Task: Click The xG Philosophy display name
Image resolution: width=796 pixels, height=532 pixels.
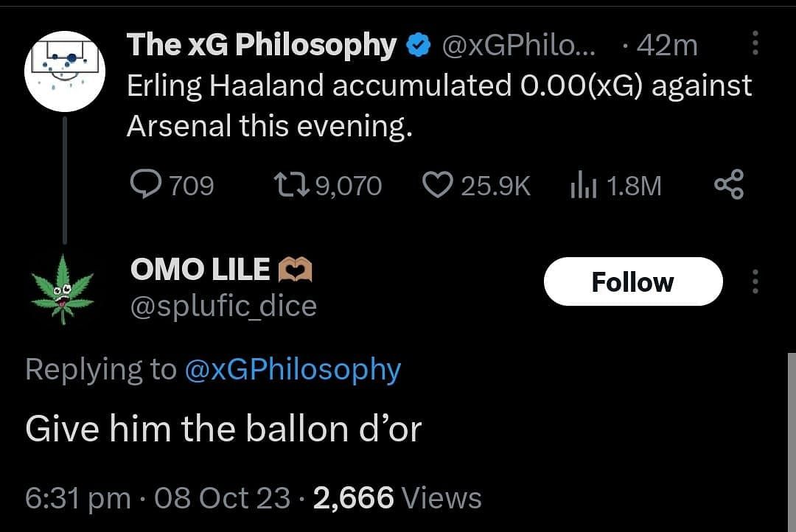Action: click(262, 46)
